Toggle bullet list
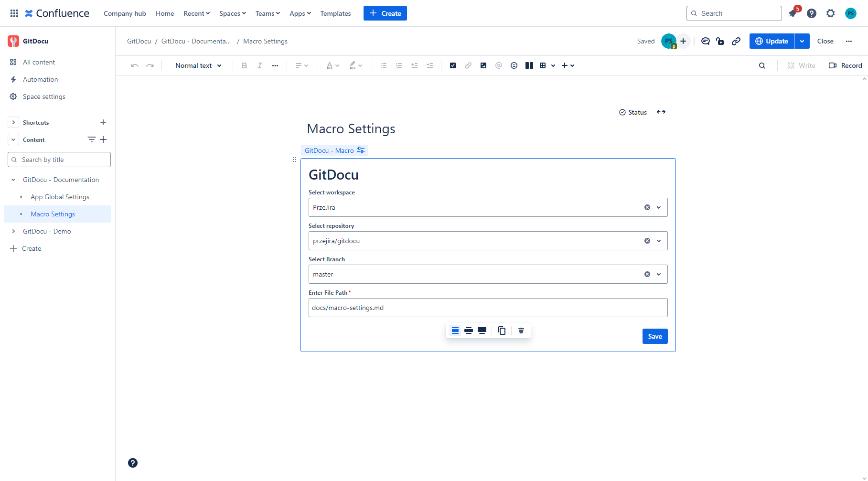Viewport: 868px width, 481px height. (384, 65)
